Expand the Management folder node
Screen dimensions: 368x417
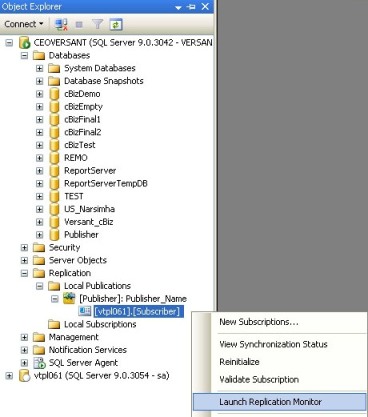24,337
